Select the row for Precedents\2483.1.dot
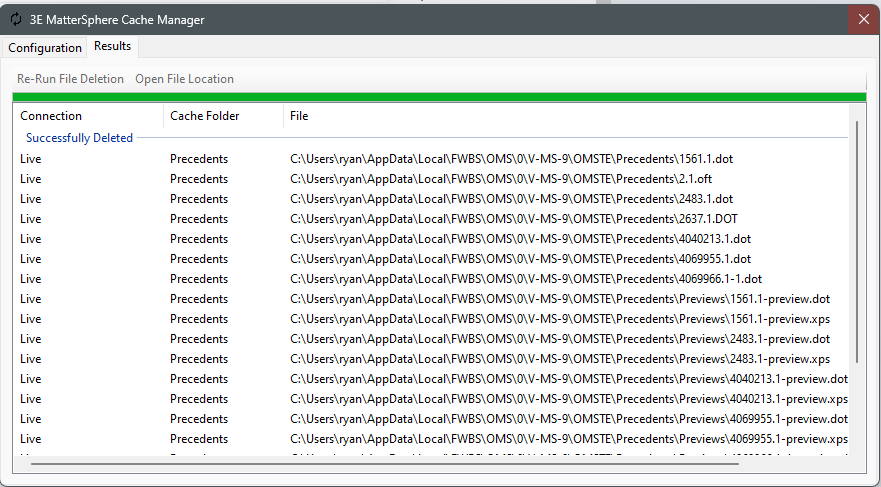Screen dimensions: 881x487 click(431, 199)
